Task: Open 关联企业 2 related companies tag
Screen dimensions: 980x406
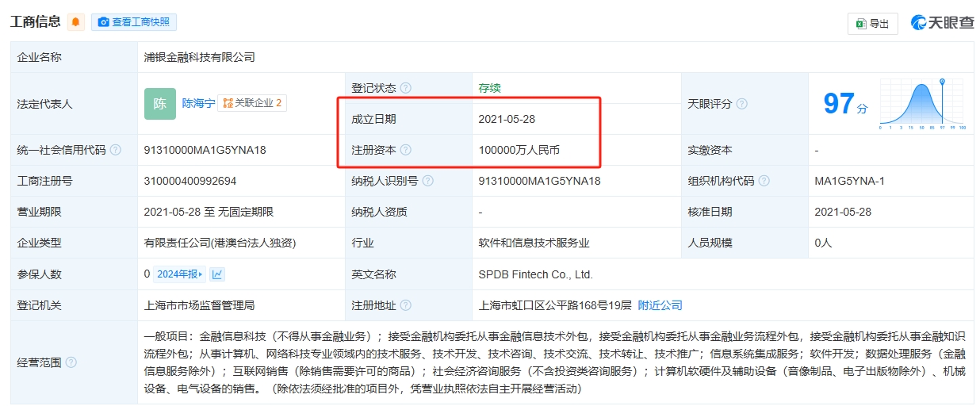Action: click(252, 103)
